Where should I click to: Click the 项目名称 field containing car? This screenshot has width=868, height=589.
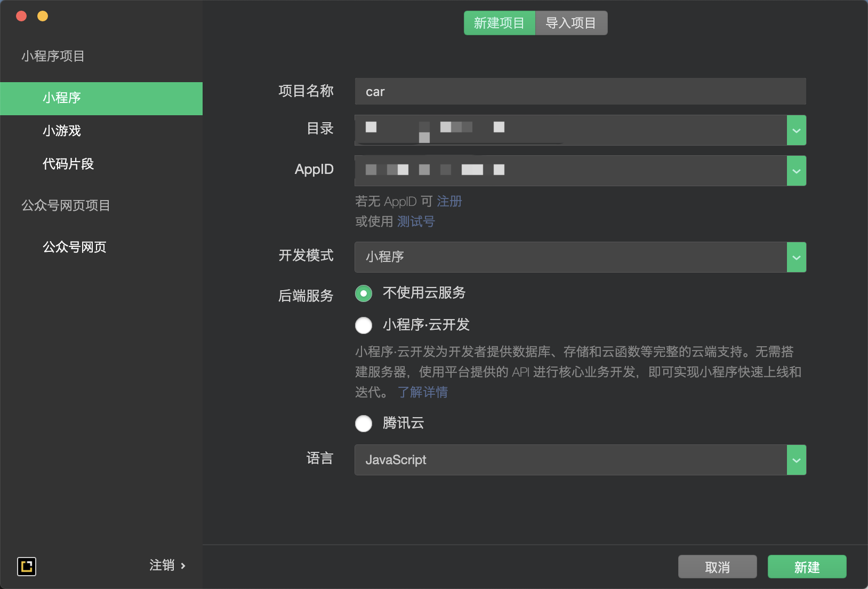click(x=581, y=91)
